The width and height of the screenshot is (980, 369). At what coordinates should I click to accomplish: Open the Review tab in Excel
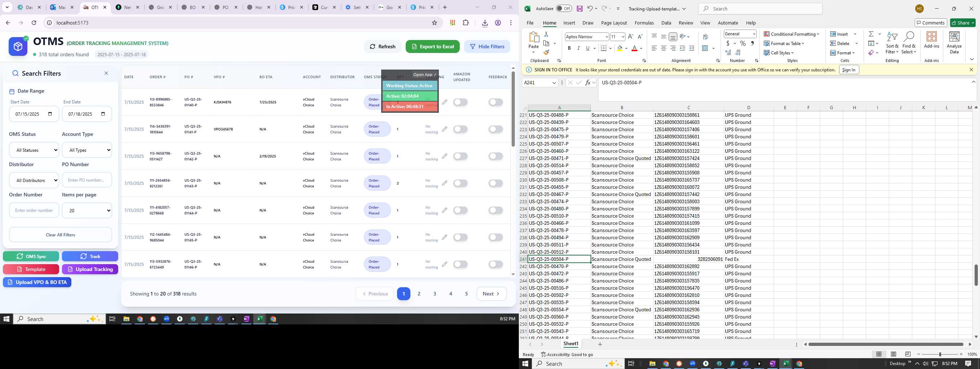686,23
